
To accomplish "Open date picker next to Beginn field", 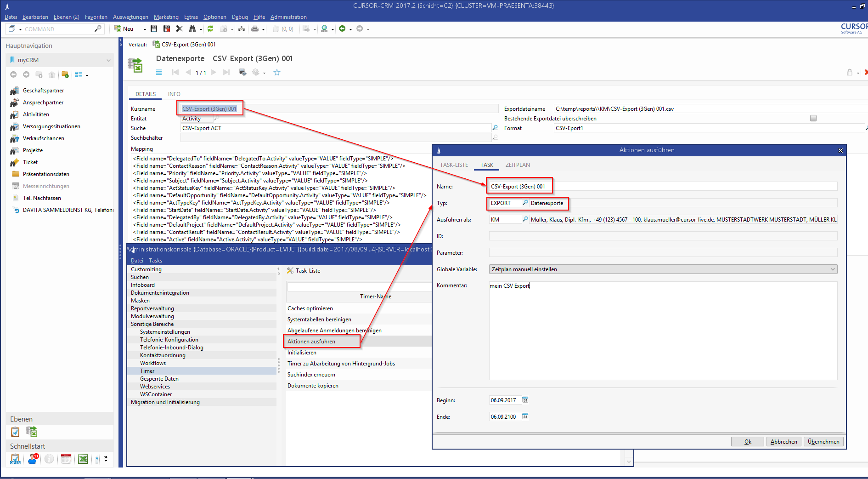I will [525, 400].
